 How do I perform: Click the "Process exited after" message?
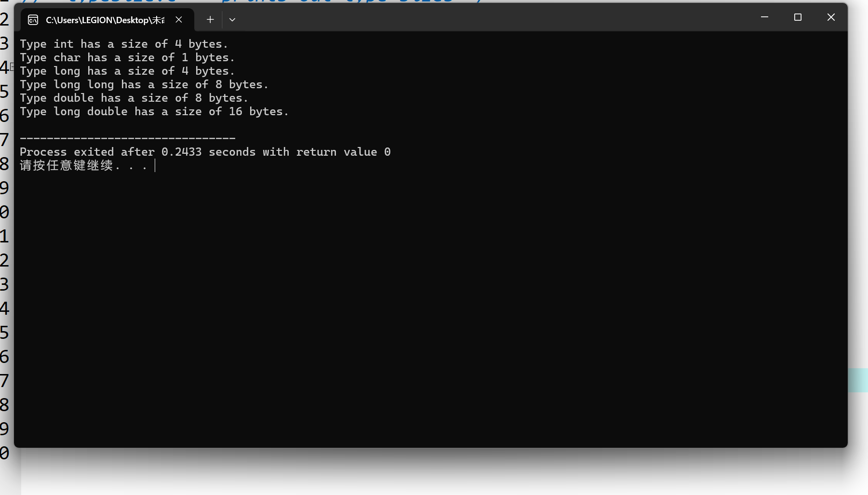205,152
